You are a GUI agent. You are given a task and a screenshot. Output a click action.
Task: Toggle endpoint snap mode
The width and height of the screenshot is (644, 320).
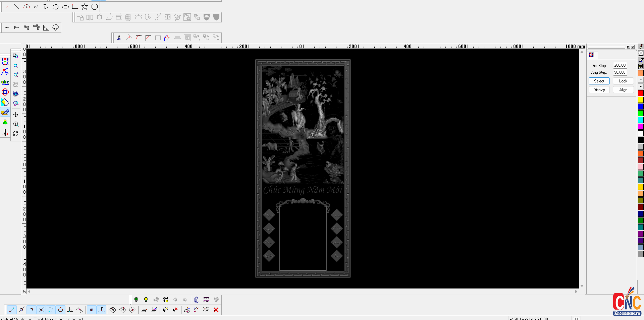[12, 310]
